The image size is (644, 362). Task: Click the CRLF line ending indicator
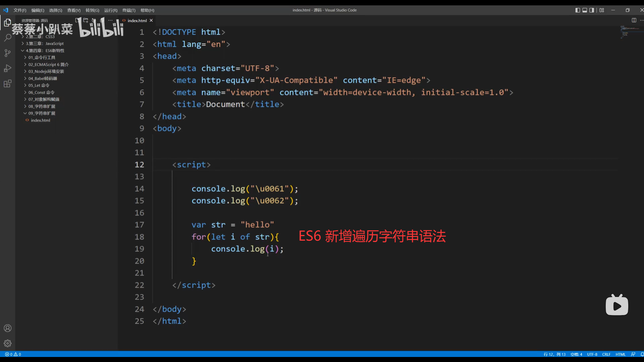coord(606,354)
